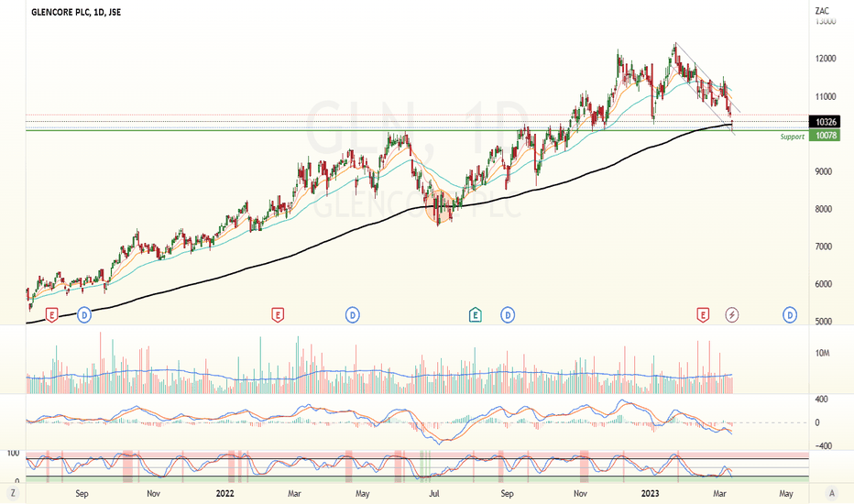Screen dimensions: 854x504
Task: Click the 5000 price axis value
Action: pyautogui.click(x=824, y=322)
